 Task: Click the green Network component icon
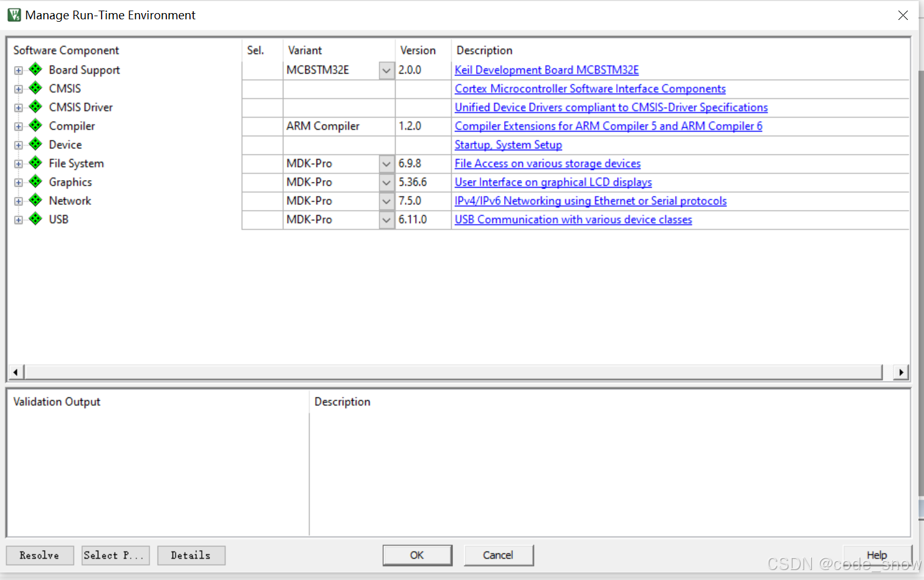point(36,200)
